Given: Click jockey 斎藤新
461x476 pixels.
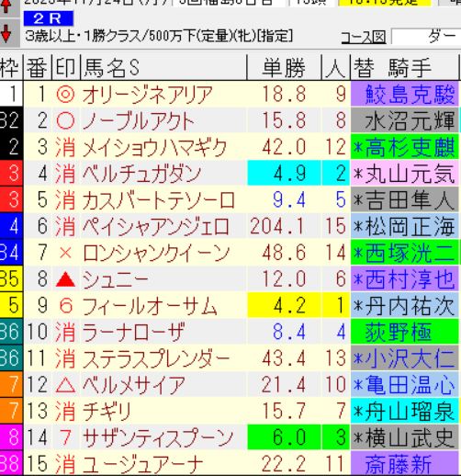Looking at the screenshot, I should coord(399,465).
